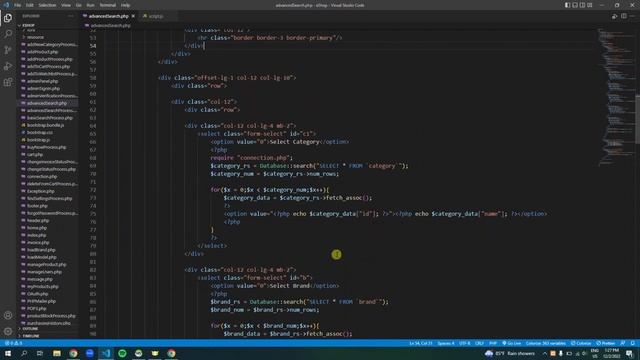Click the feedback icon in status bar
640x360 pixels.
coord(623,343)
